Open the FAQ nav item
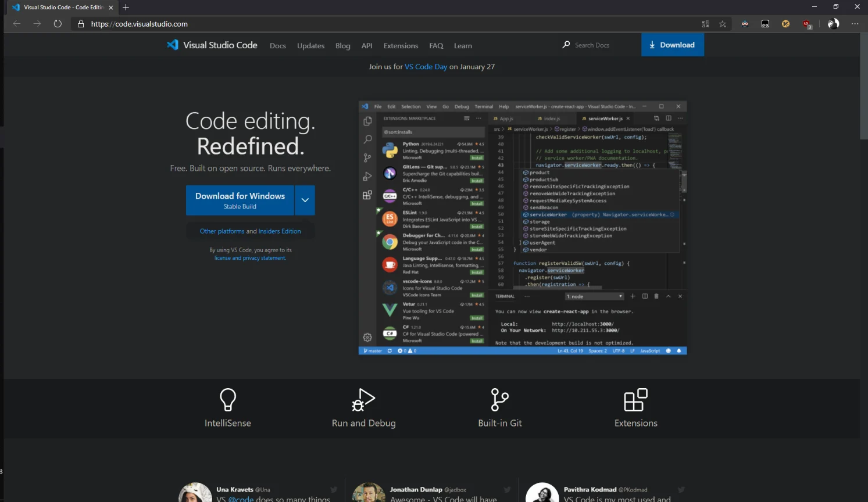The width and height of the screenshot is (868, 502). click(x=436, y=45)
